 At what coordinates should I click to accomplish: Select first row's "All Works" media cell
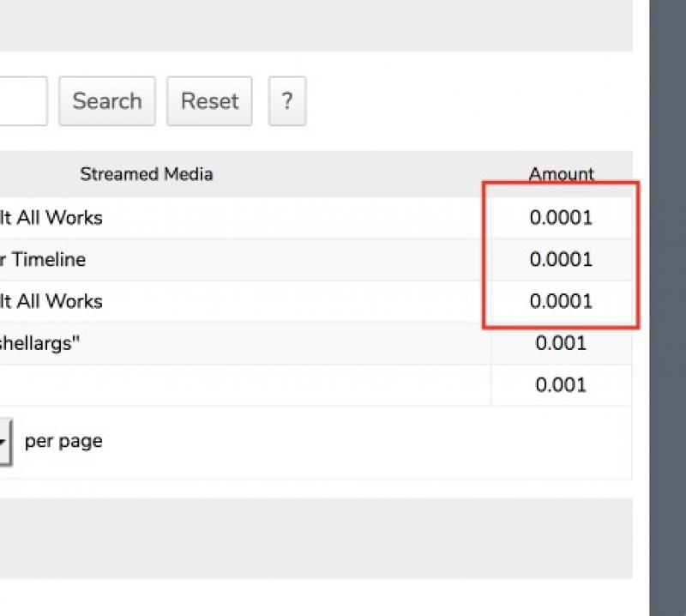tap(51, 218)
